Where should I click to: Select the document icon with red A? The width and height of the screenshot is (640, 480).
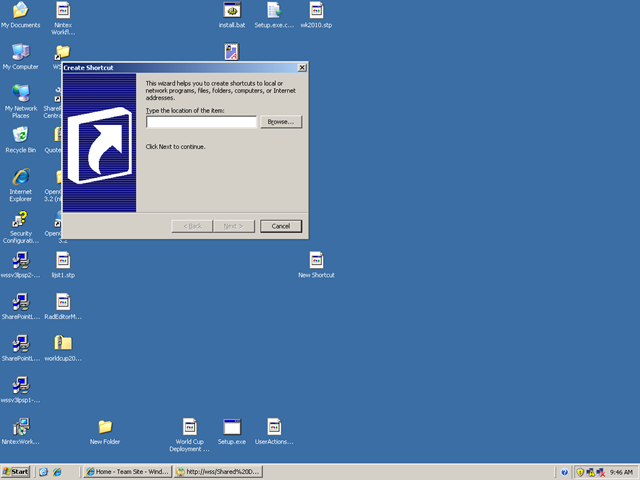click(x=232, y=52)
